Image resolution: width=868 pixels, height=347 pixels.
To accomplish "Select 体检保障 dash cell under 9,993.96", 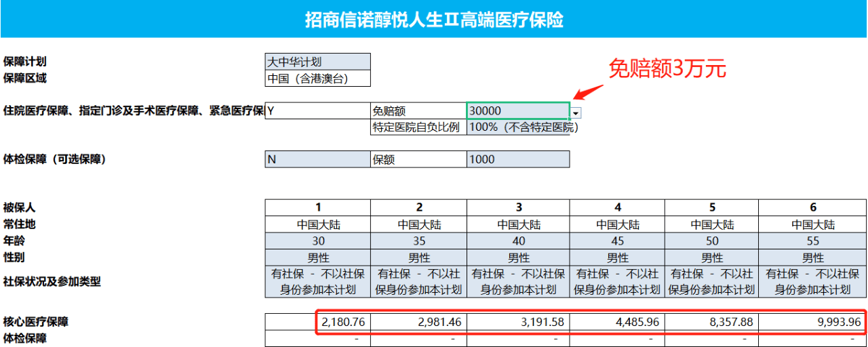I will coord(812,338).
